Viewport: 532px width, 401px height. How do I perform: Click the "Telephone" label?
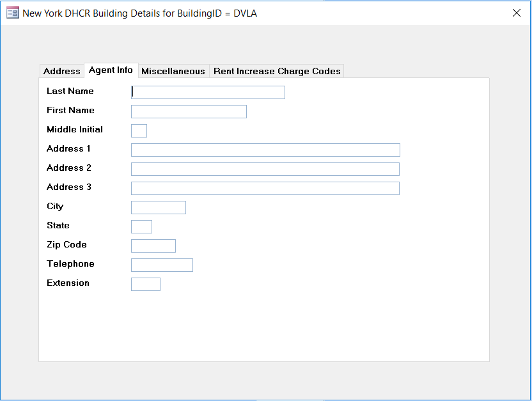[70, 263]
